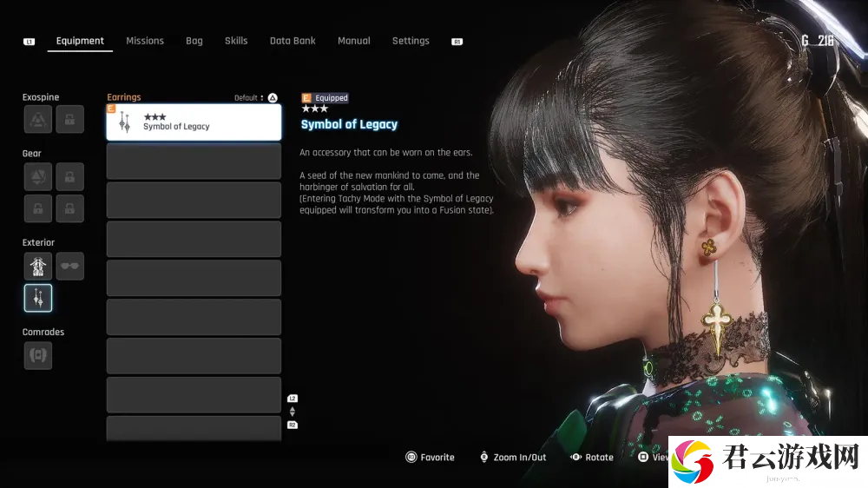Switch to the Manual tab
This screenshot has width=868, height=488.
pos(354,41)
